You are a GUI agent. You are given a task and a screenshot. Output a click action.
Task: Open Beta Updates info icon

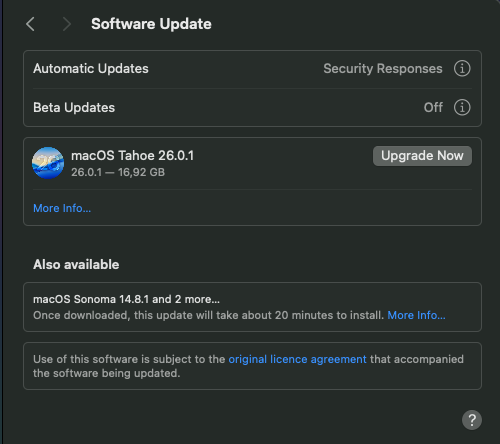pos(462,107)
